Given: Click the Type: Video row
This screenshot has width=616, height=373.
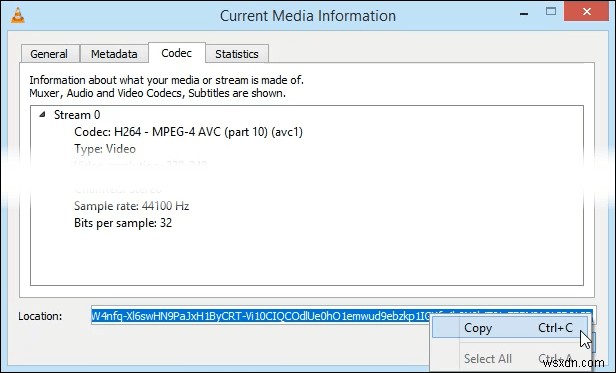Looking at the screenshot, I should tap(105, 149).
